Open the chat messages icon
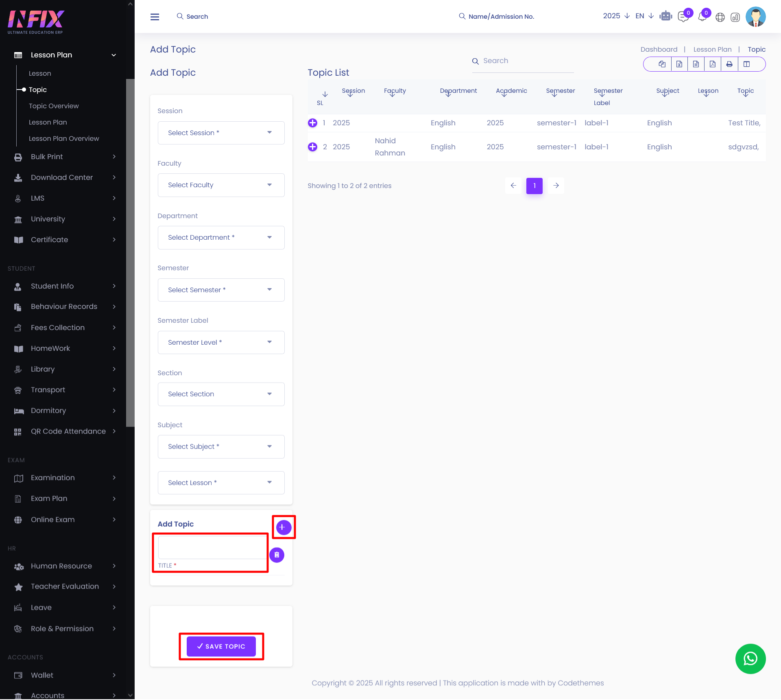The width and height of the screenshot is (781, 700). point(683,17)
